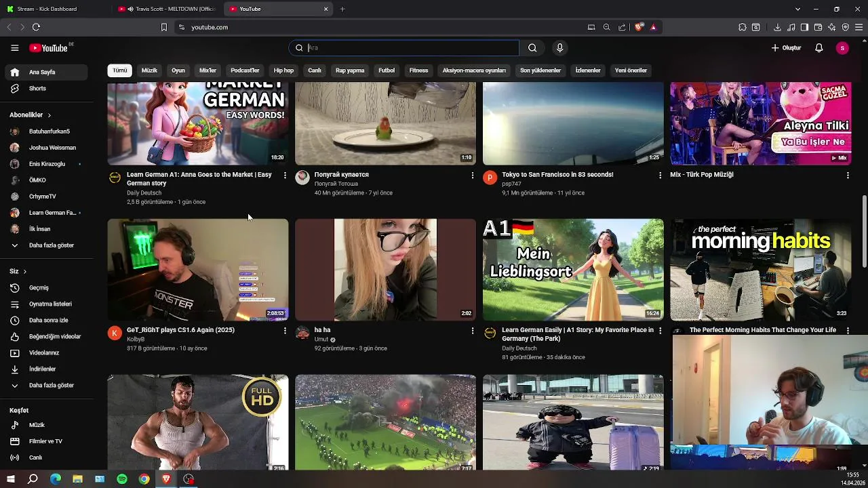Image resolution: width=868 pixels, height=488 pixels.
Task: Open the media music note control
Action: click(791, 27)
